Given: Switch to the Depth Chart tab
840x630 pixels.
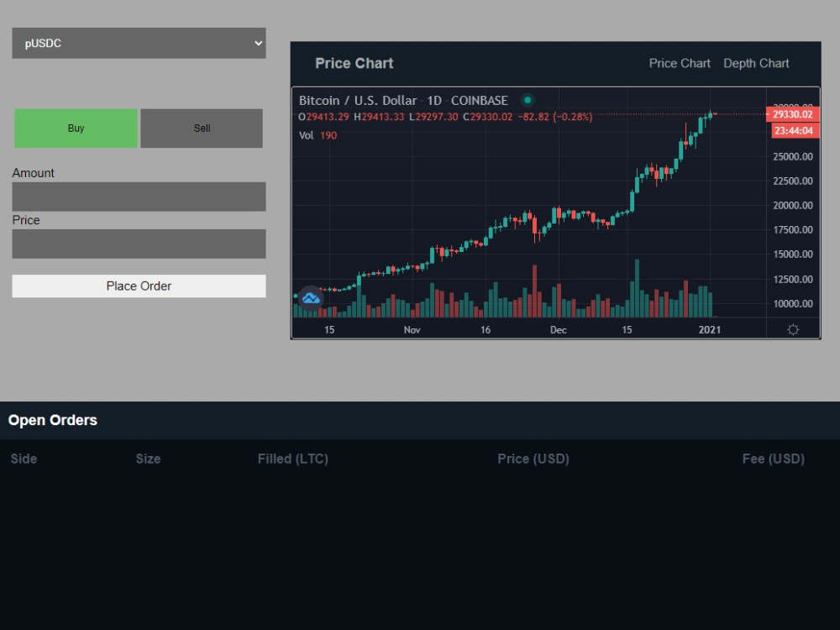Looking at the screenshot, I should (756, 63).
